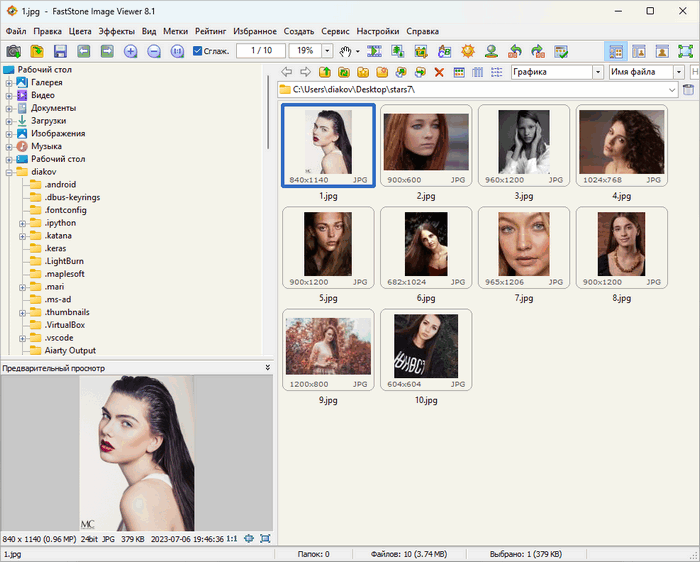Click the sun adjust lighting icon
Viewport: 700px width, 562px height.
[x=467, y=51]
